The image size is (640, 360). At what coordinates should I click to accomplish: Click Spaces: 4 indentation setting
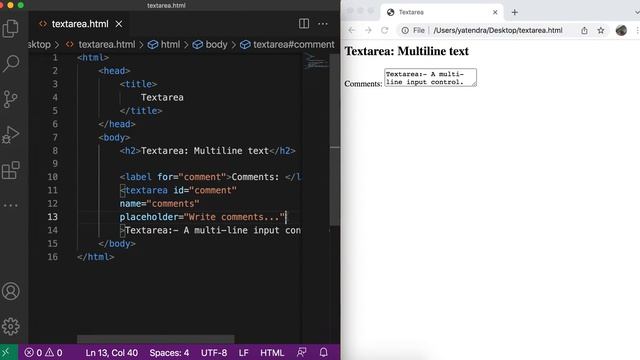tap(169, 353)
